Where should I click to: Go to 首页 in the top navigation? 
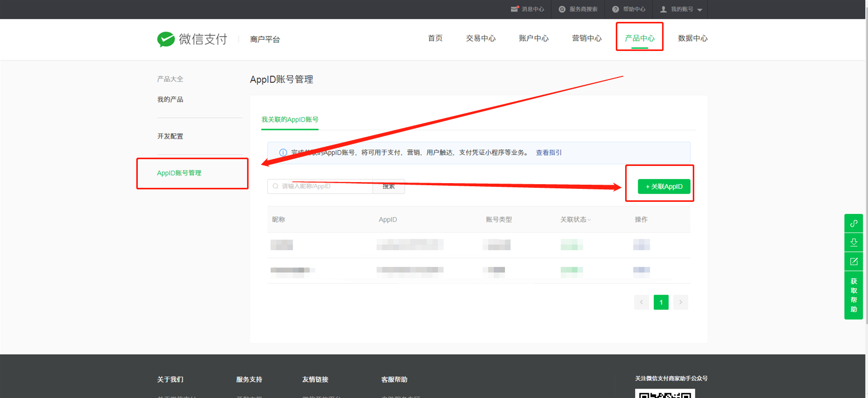[x=435, y=38]
